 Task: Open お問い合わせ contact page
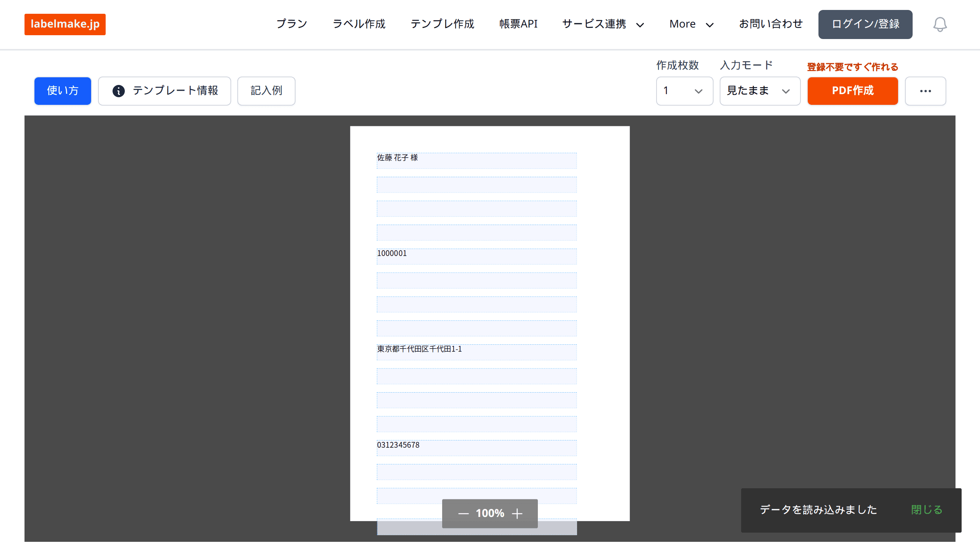pyautogui.click(x=771, y=24)
